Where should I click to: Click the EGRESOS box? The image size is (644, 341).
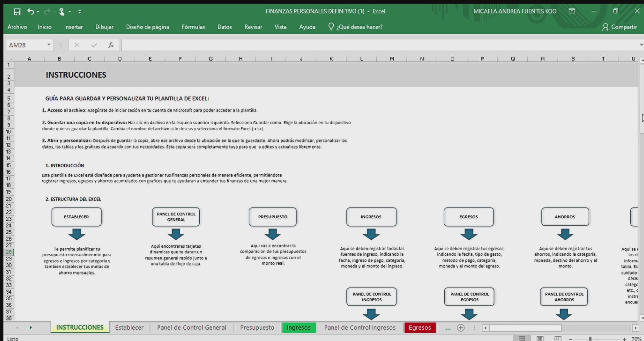coord(469,217)
